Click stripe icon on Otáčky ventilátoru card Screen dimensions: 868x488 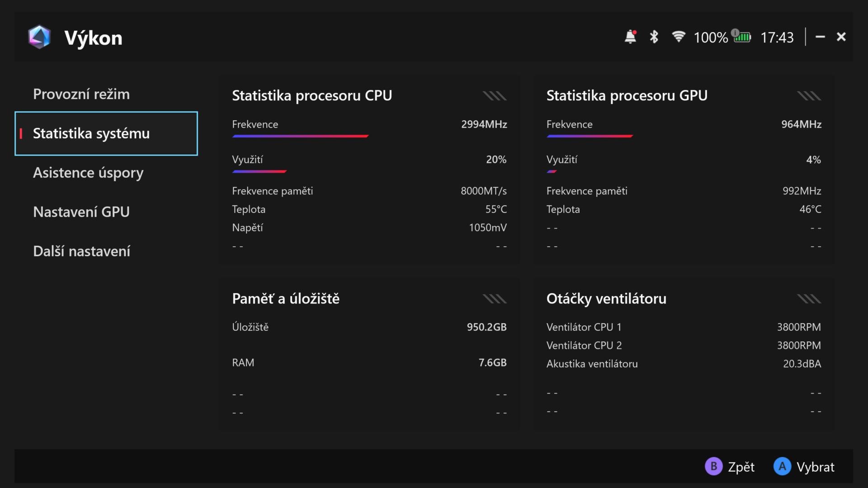click(x=809, y=299)
